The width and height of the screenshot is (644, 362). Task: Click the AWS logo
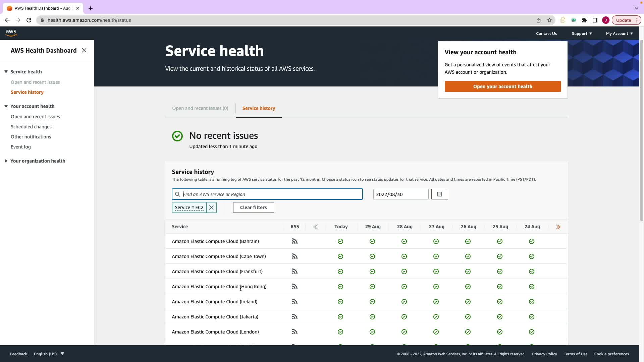tap(11, 33)
